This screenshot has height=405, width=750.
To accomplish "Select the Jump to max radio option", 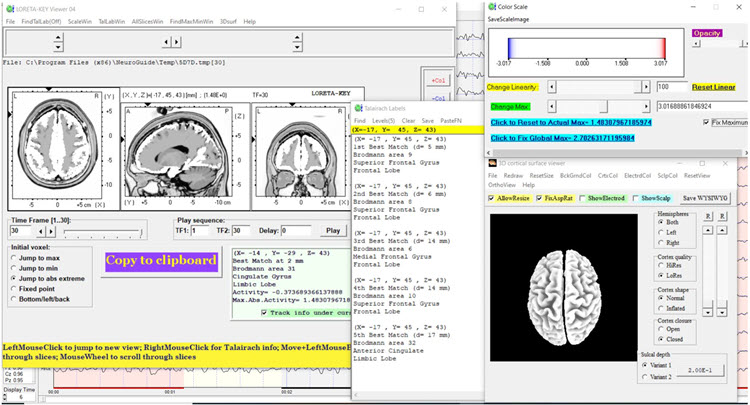I will [x=15, y=259].
